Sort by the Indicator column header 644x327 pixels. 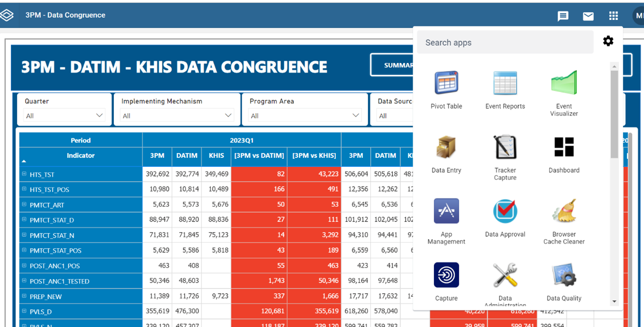81,156
